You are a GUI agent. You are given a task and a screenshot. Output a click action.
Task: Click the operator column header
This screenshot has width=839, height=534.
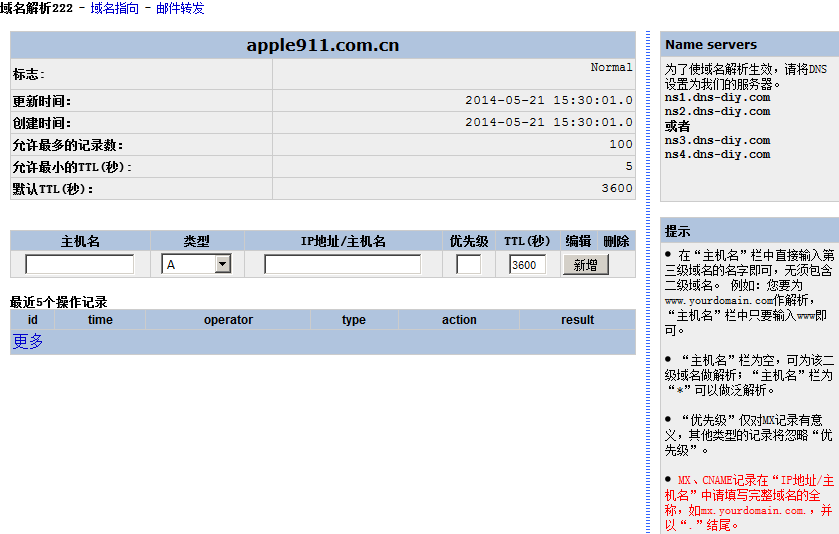[228, 319]
